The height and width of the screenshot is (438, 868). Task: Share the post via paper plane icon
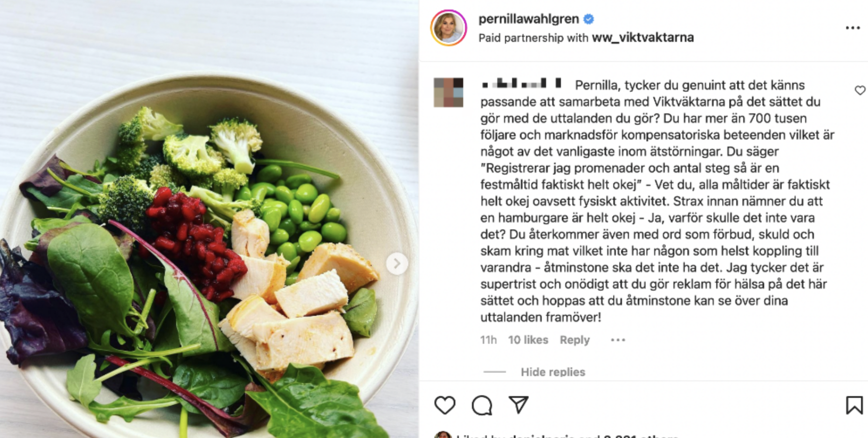[519, 405]
